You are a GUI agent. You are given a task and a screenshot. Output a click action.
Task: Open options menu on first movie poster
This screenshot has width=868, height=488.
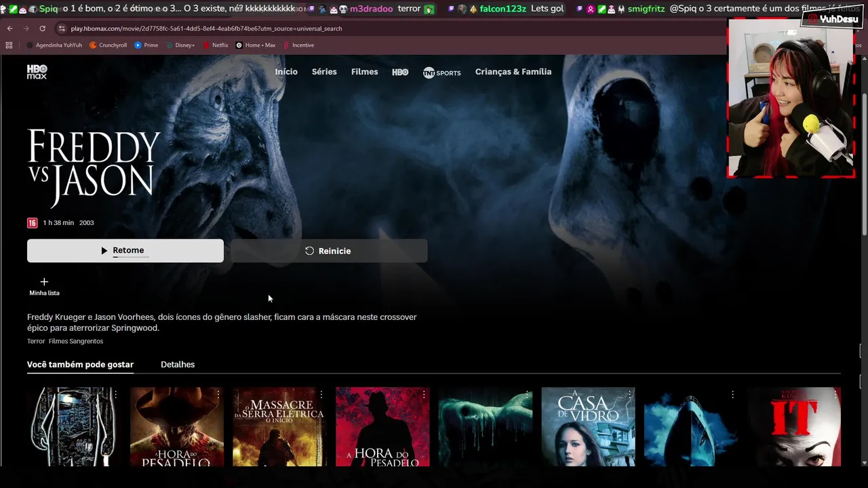pyautogui.click(x=116, y=394)
